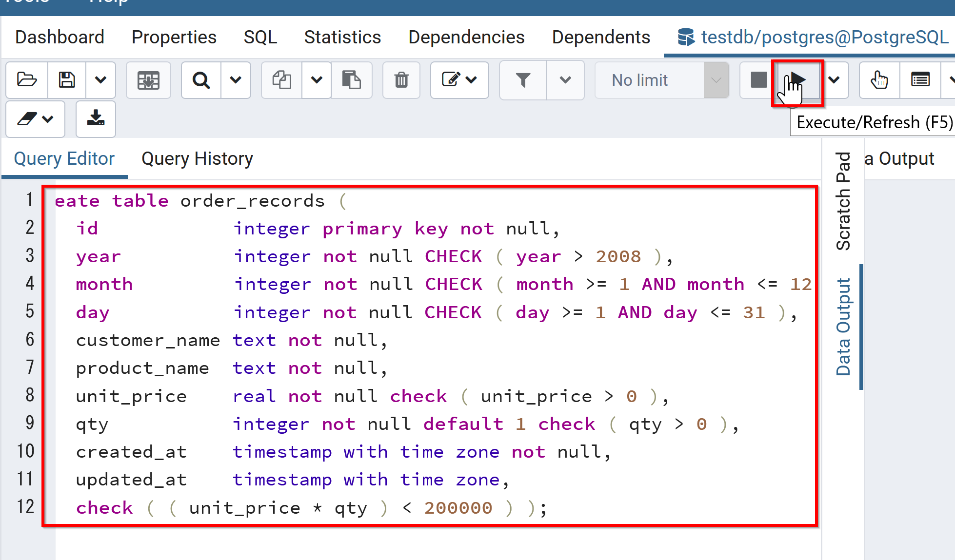Screen dimensions: 955x560
Task: Open the Statistics tab
Action: (342, 38)
